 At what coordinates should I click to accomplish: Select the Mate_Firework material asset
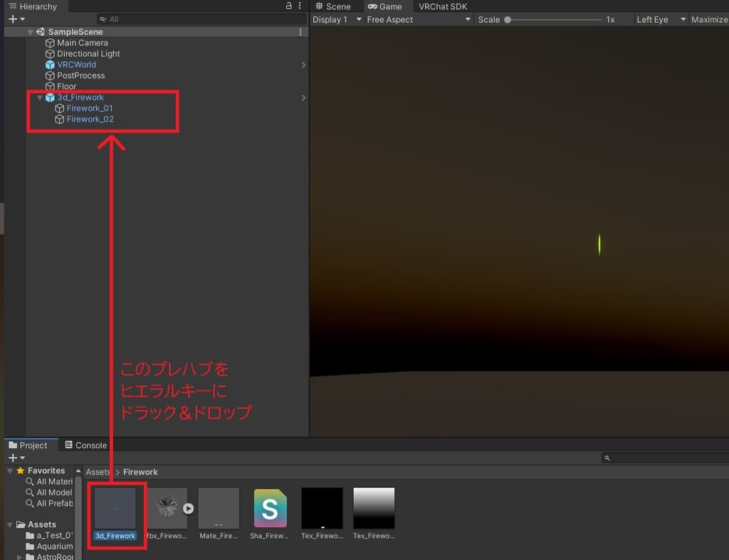point(219,508)
